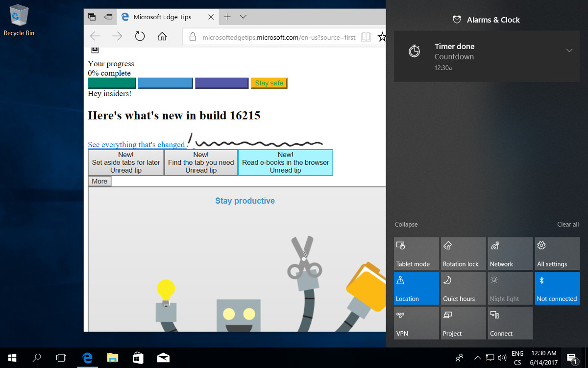Open Mail app from taskbar
Viewport: 588px width, 368px height.
tap(163, 358)
